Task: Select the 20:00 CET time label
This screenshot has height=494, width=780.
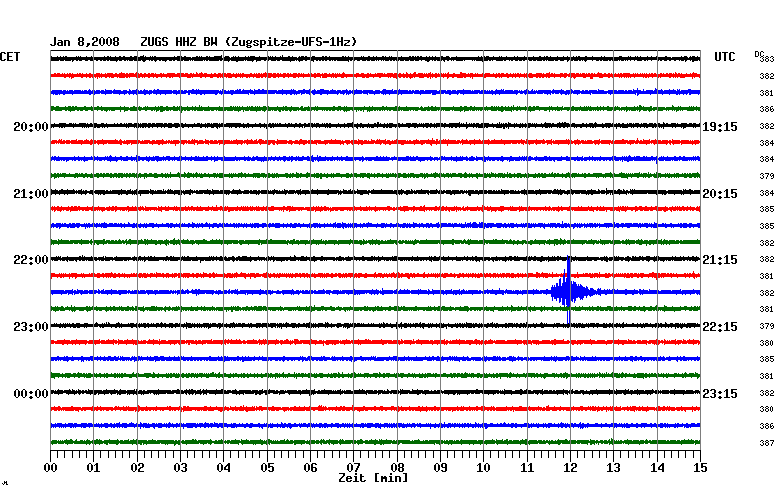Action: pos(31,127)
